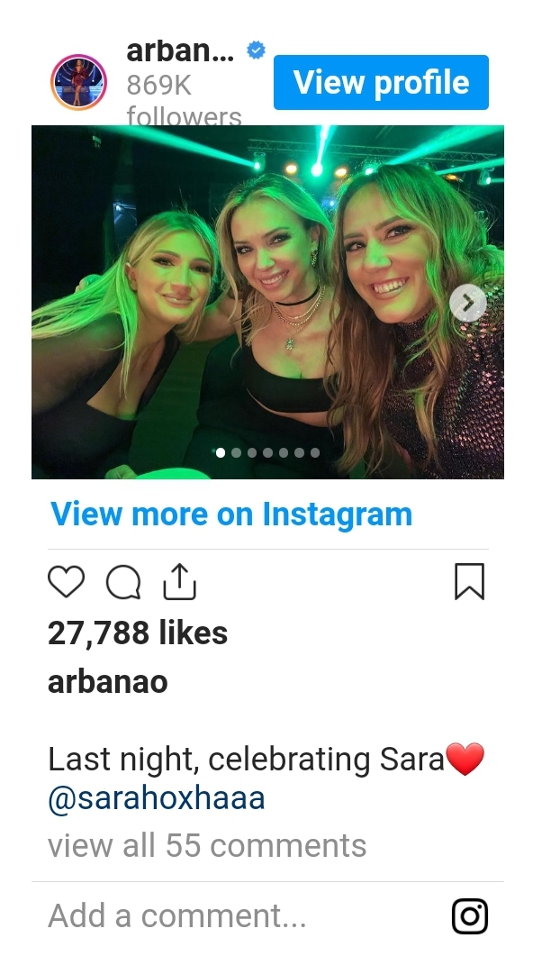Viewport: 560px width, 965px height.
Task: Share the post using the upload arrow icon
Action: 179,581
